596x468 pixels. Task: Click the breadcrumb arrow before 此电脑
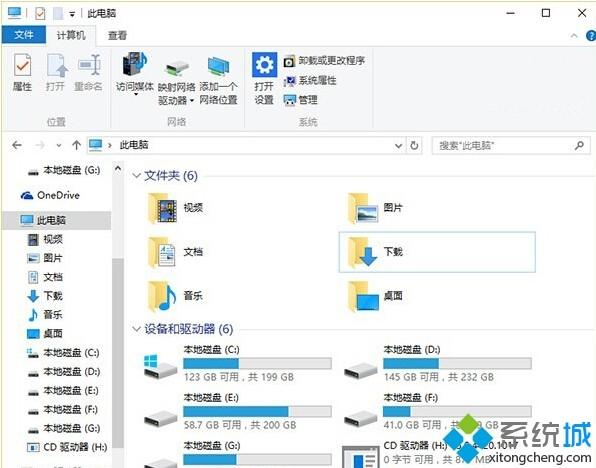coord(109,145)
